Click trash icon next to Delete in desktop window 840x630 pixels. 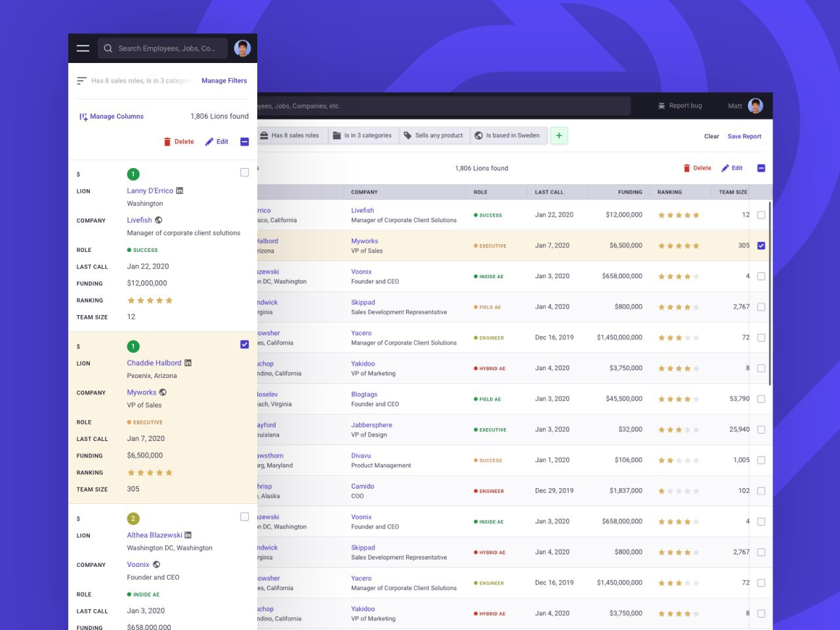tap(686, 168)
